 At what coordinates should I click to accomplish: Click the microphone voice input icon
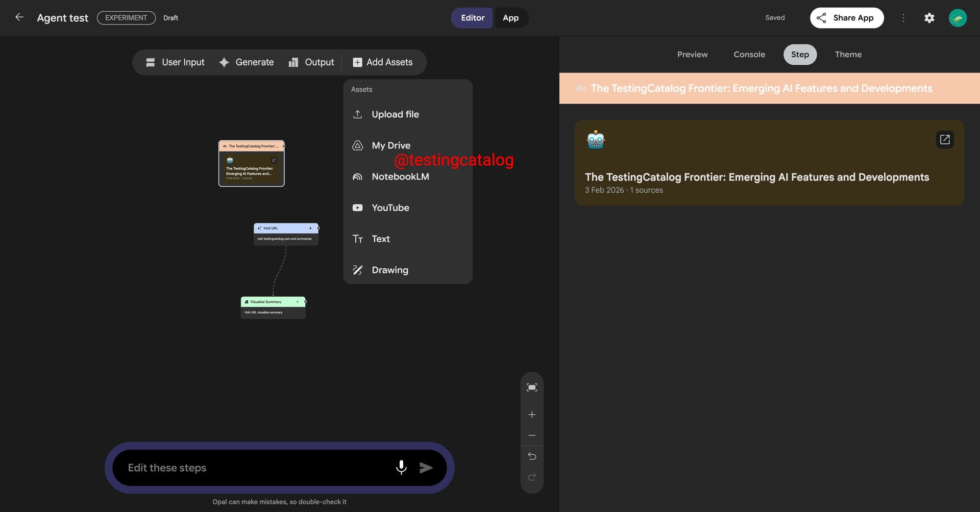pos(401,467)
